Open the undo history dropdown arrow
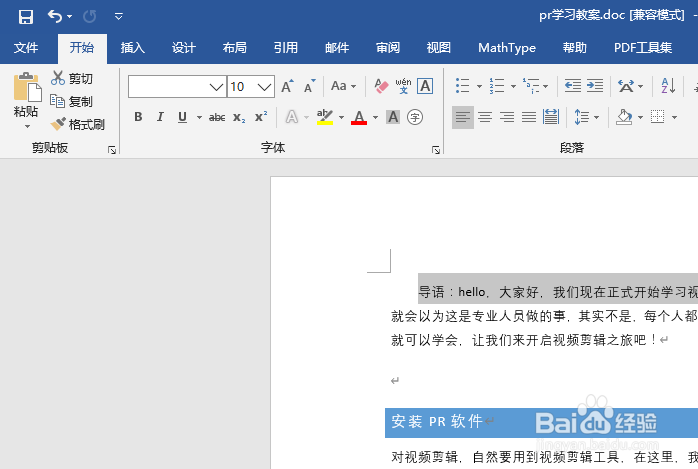 coord(69,17)
